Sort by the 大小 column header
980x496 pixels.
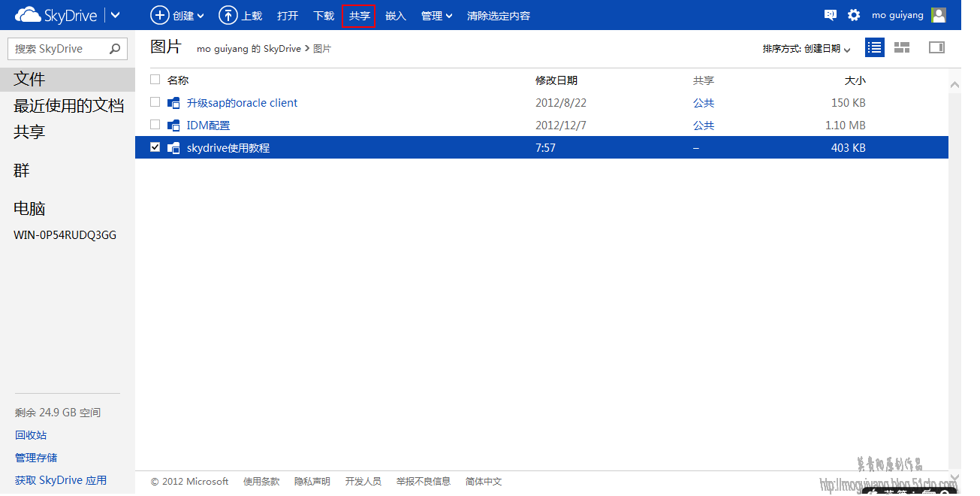click(x=855, y=80)
